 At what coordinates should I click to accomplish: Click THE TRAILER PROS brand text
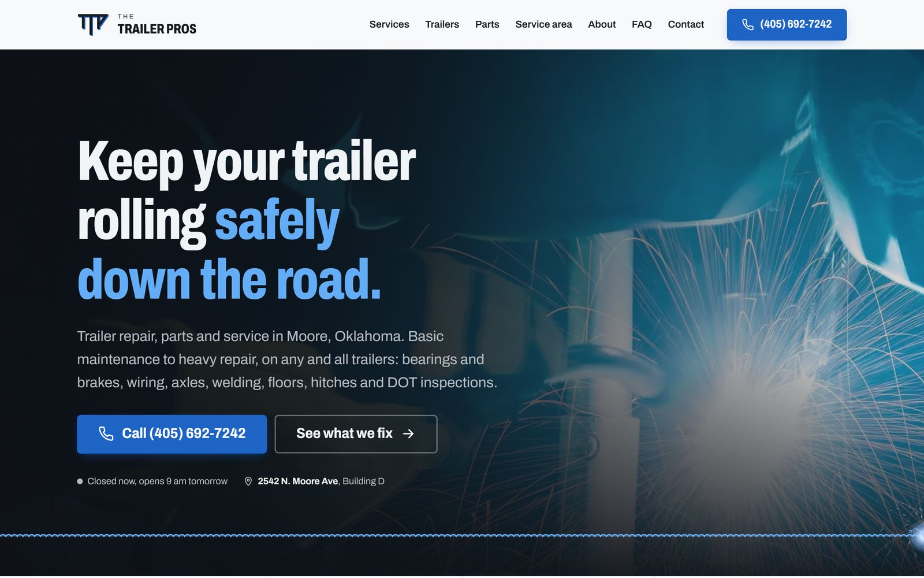coord(157,25)
